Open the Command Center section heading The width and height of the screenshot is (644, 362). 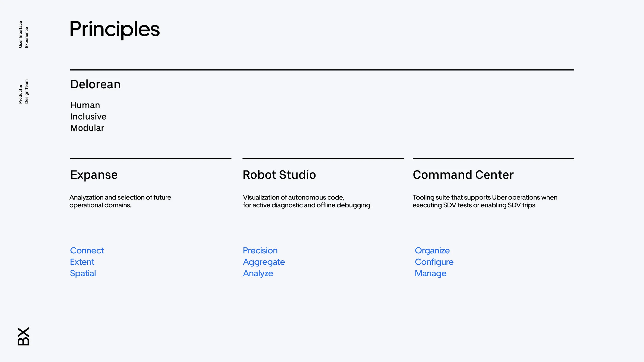463,175
